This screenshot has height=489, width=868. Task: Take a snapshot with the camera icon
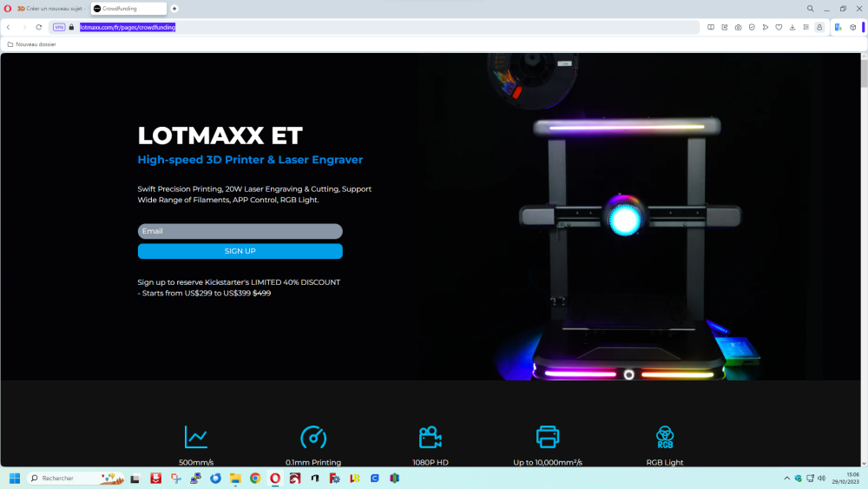(738, 27)
